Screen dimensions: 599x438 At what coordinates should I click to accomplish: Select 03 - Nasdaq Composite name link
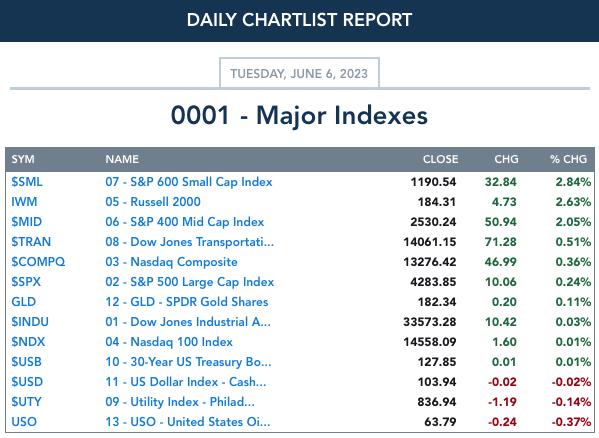pos(171,262)
